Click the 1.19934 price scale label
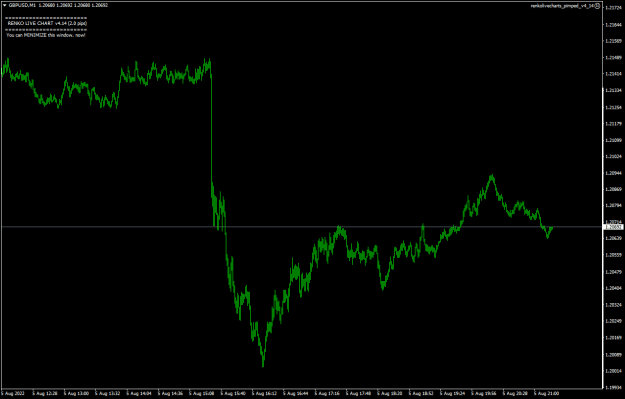This screenshot has height=399, width=625. [613, 387]
